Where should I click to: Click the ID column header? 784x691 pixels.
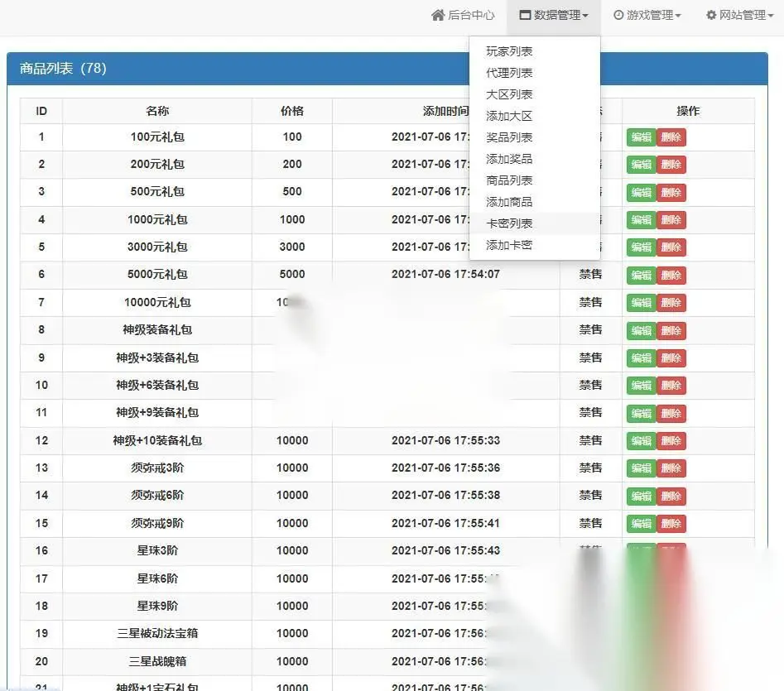tap(41, 111)
